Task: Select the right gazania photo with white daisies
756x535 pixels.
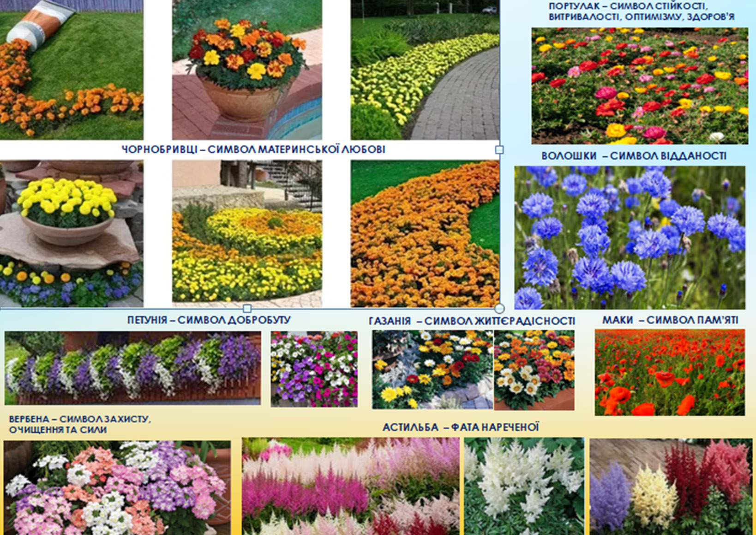Action: coord(534,370)
